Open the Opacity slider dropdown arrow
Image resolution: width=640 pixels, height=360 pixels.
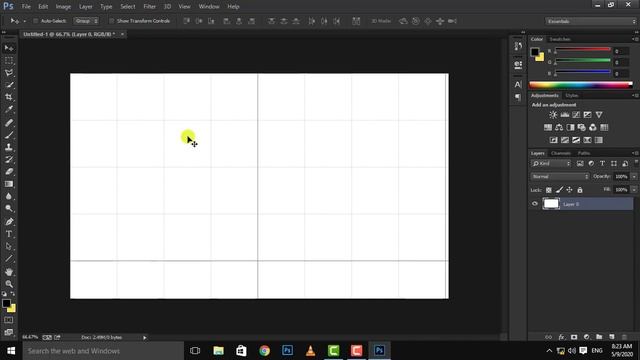pos(634,176)
